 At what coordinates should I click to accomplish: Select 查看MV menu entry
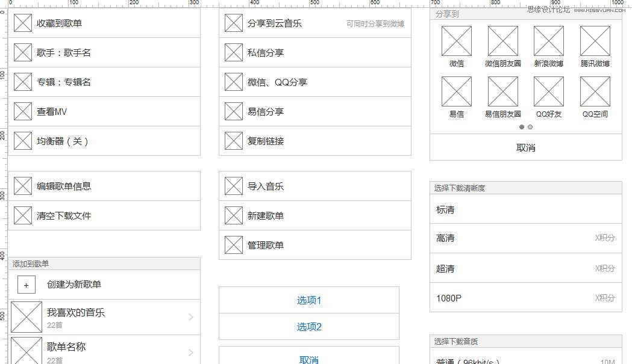[104, 111]
